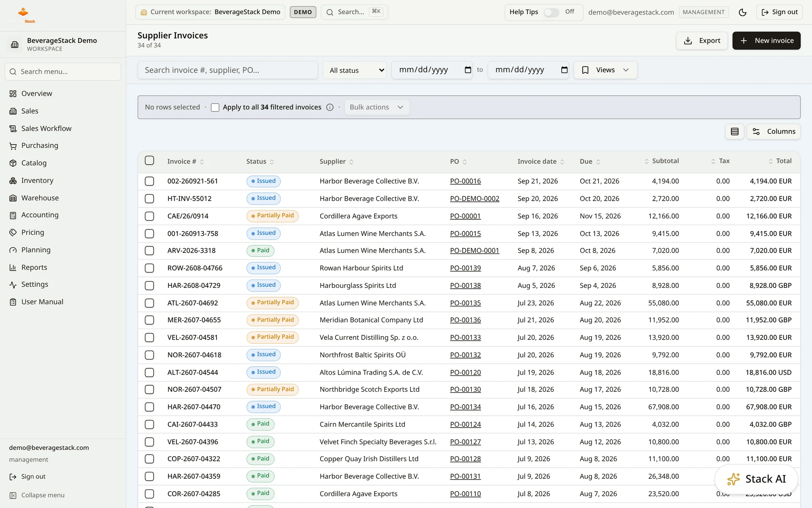
Task: Select invoice CAE/26/0914 checkbox
Action: pos(149,216)
